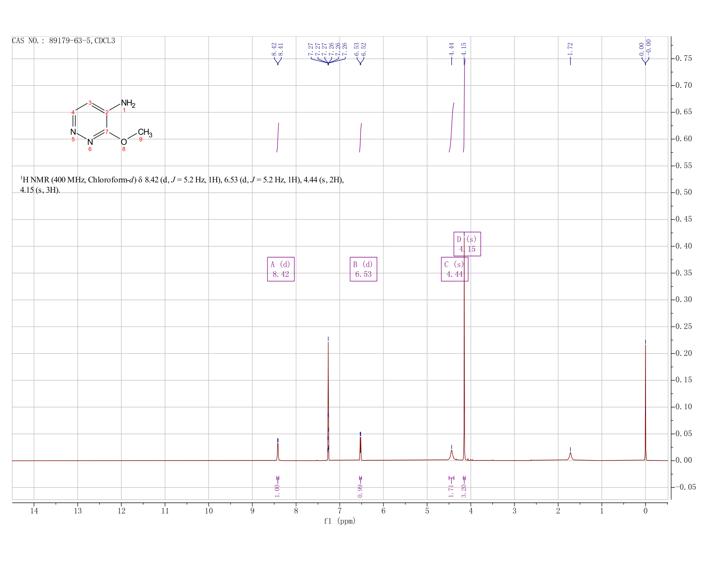
Task: Click the f1 (ppm) axis label
Action: (340, 521)
